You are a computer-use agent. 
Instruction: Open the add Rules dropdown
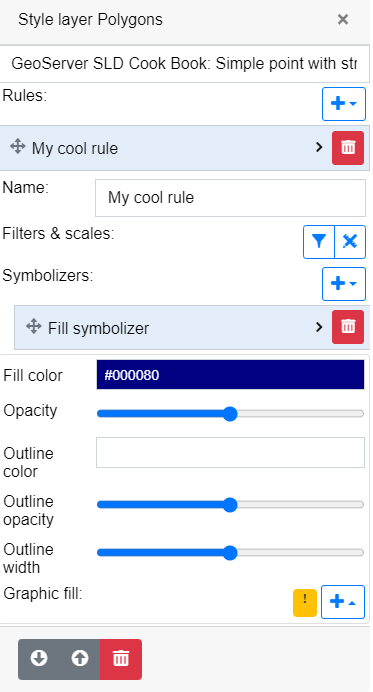[344, 104]
